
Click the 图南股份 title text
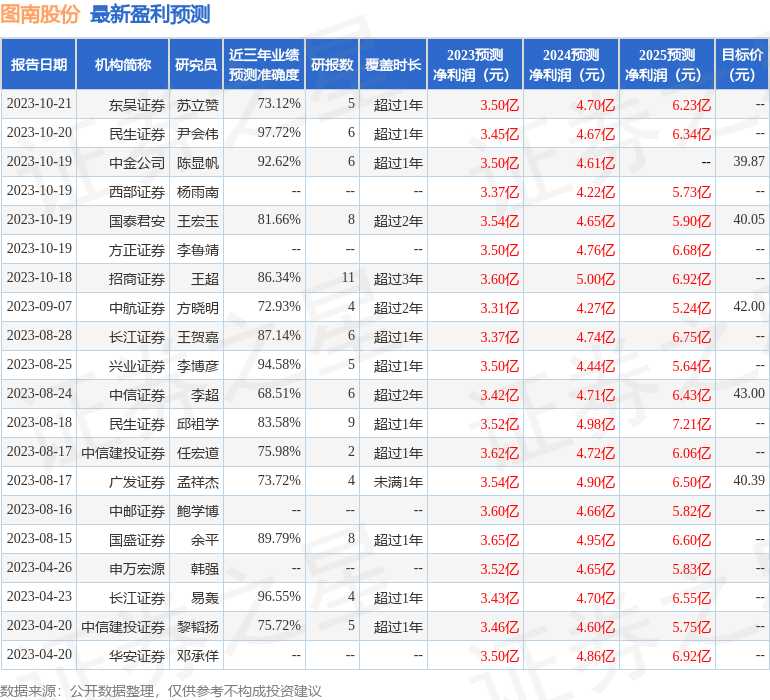[40, 14]
